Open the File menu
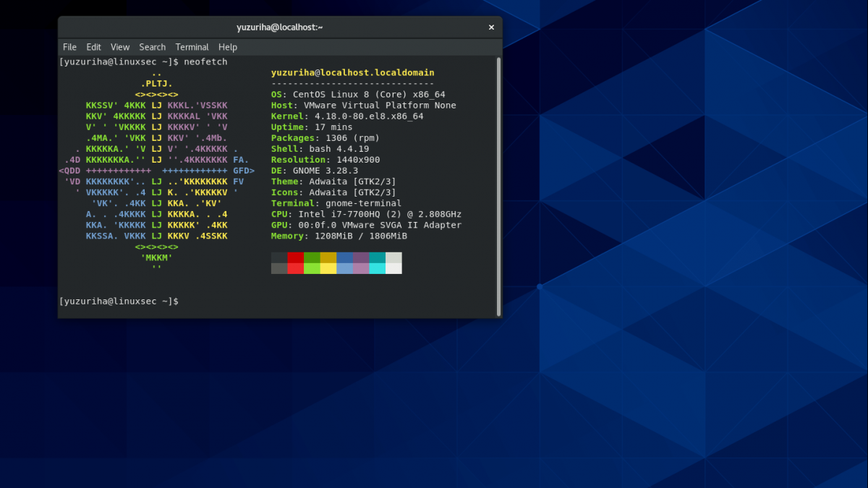The image size is (868, 488). 69,47
